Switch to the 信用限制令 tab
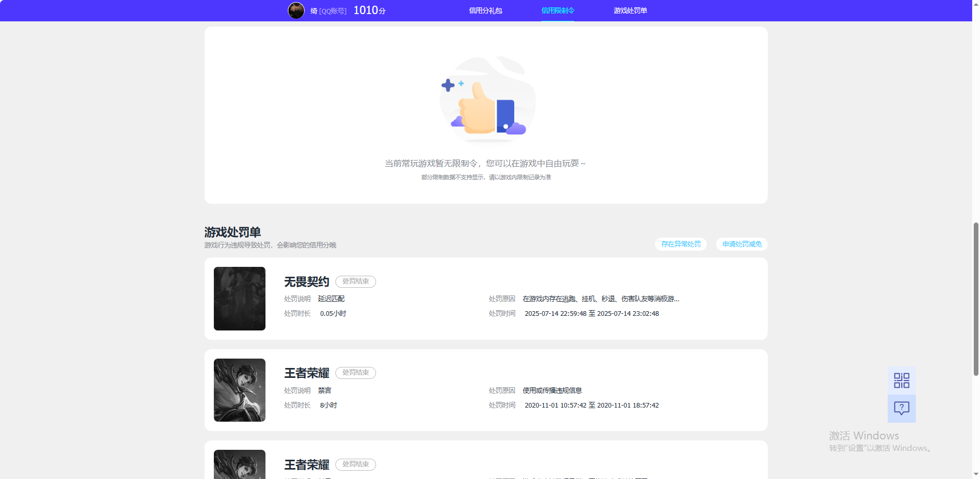The image size is (980, 479). pyautogui.click(x=558, y=10)
